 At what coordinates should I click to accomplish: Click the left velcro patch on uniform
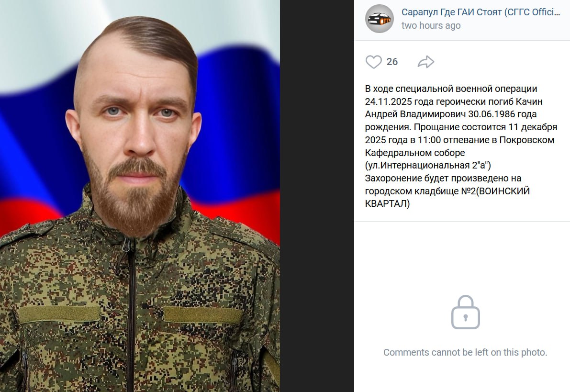[59, 314]
